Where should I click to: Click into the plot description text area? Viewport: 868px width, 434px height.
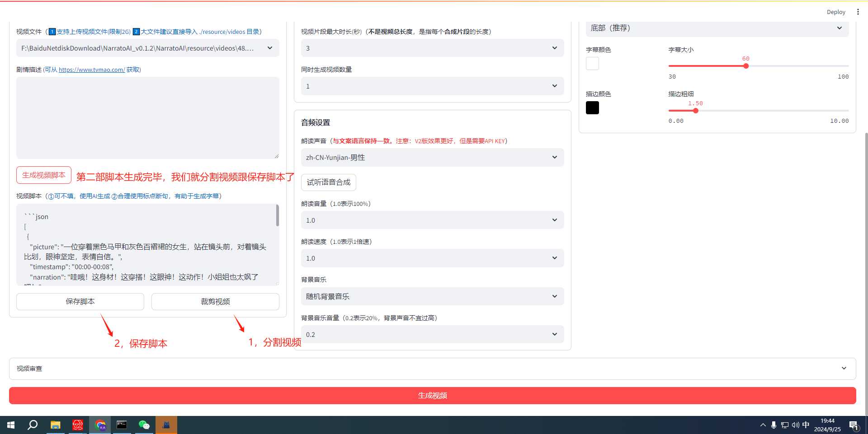pos(147,117)
